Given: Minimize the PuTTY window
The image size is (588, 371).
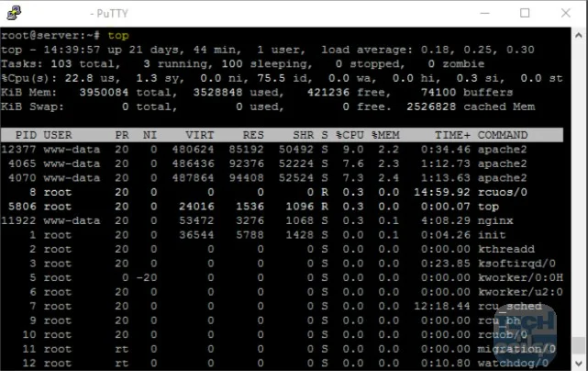Looking at the screenshot, I should click(x=485, y=13).
